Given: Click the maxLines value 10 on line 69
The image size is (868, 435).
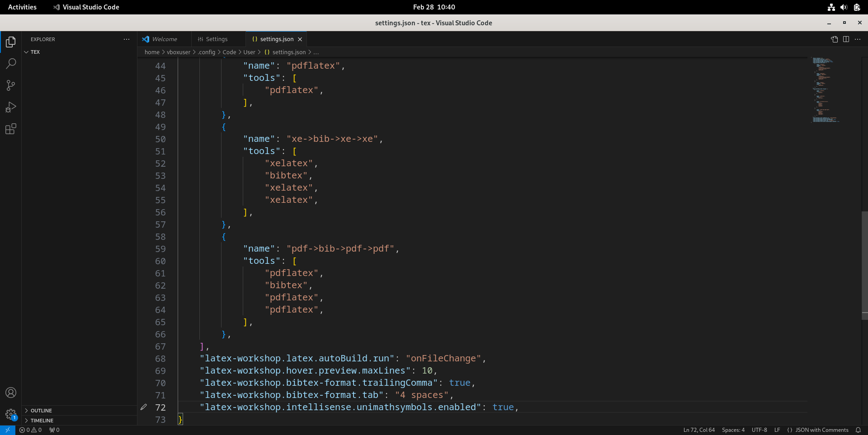Looking at the screenshot, I should pos(427,371).
